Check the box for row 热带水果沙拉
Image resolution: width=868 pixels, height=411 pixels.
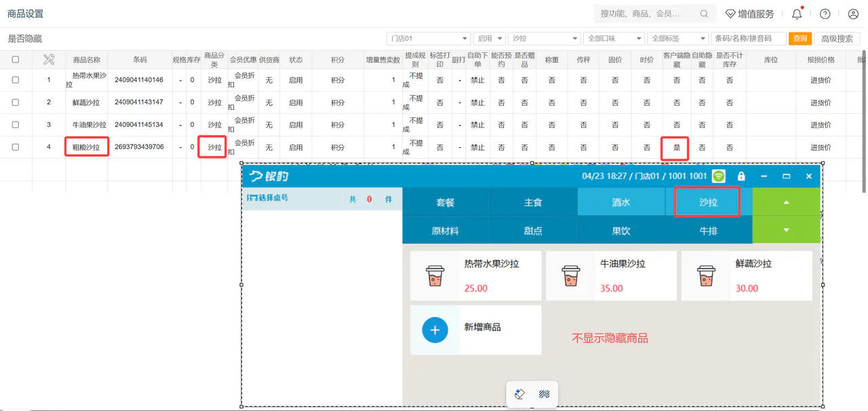click(16, 80)
